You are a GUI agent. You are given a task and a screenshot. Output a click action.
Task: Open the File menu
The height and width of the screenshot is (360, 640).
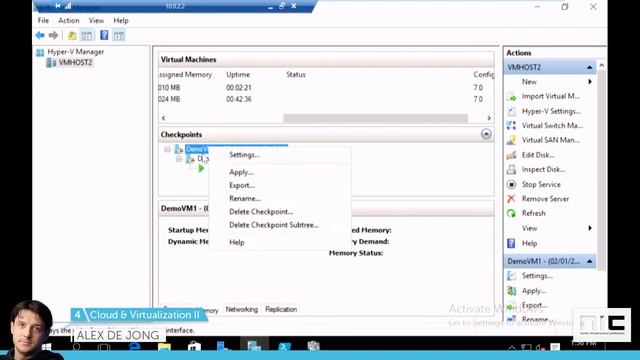[43, 20]
